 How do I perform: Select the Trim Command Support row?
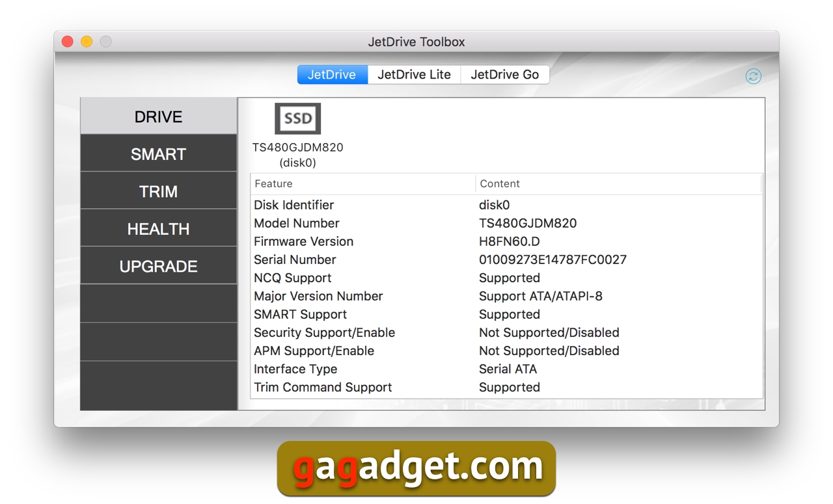(506, 387)
